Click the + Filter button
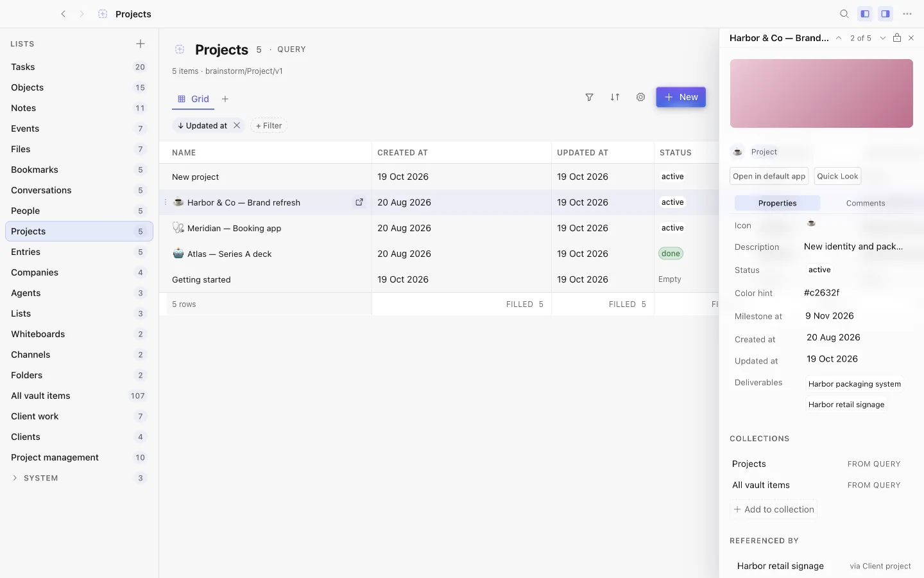The height and width of the screenshot is (578, 924). coord(269,126)
